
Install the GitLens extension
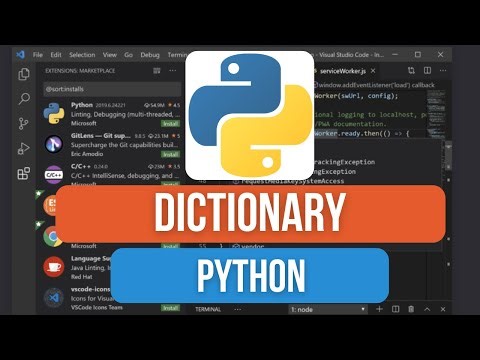coord(170,154)
